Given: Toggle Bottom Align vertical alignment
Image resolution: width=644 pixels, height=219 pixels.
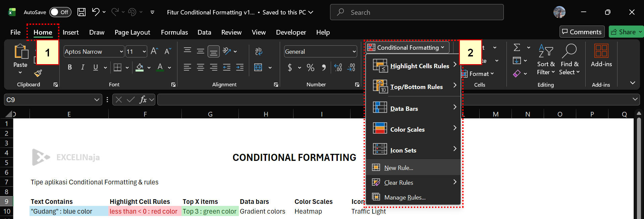Looking at the screenshot, I should [x=214, y=51].
